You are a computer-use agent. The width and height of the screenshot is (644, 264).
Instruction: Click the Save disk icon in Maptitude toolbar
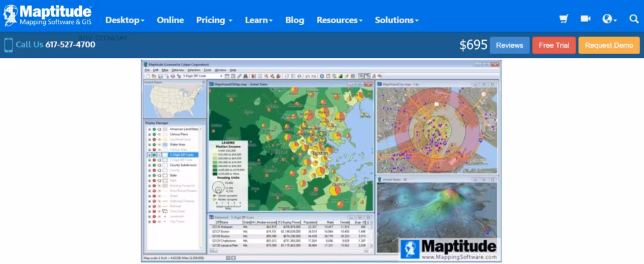(160, 76)
